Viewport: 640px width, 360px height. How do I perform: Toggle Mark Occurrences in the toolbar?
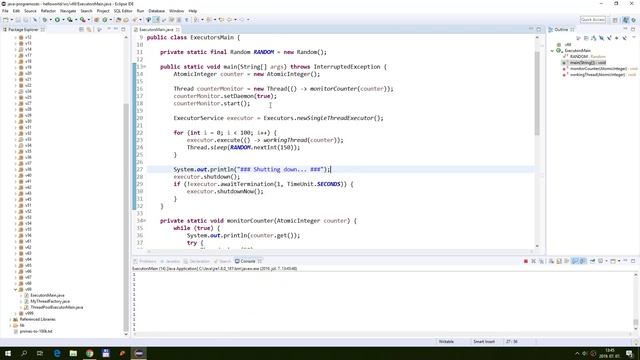tap(156, 20)
